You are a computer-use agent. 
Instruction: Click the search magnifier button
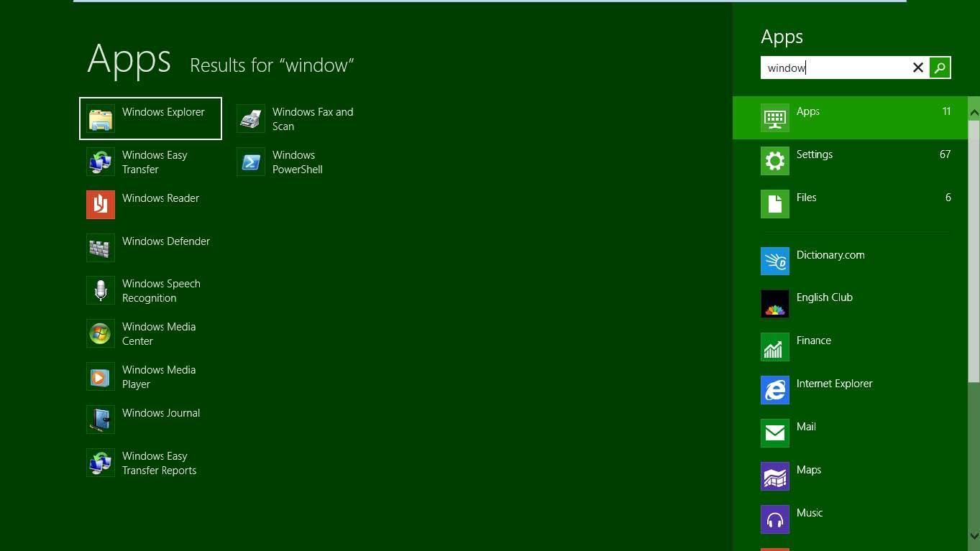click(x=940, y=68)
